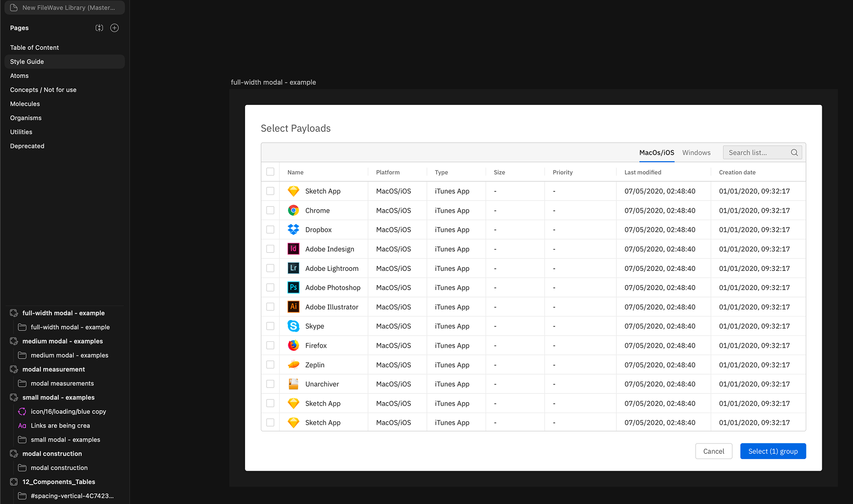Screen dimensions: 853x504
Task: Check the checkbox for Adobe Illustrator
Action: tap(270, 306)
